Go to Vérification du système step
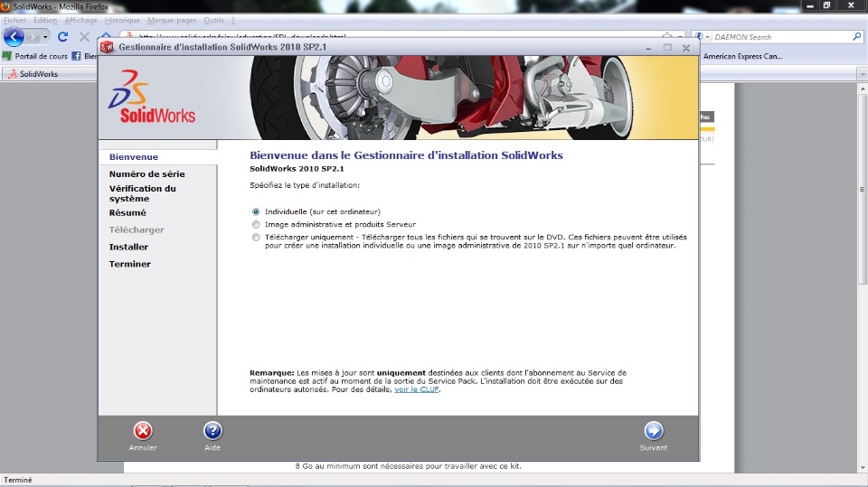The width and height of the screenshot is (868, 487). coord(142,193)
